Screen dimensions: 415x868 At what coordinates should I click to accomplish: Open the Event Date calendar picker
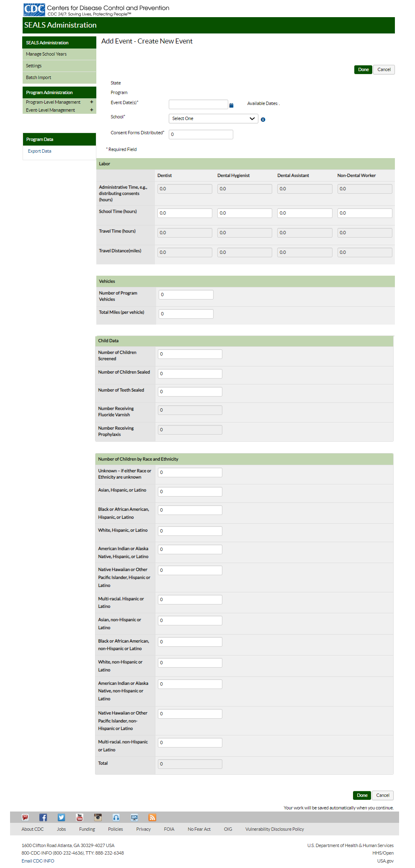[x=231, y=105]
